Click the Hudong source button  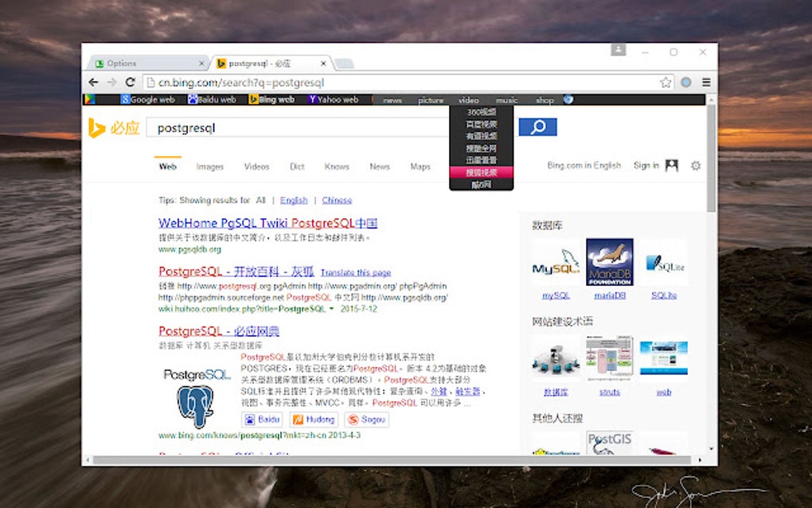coord(314,420)
